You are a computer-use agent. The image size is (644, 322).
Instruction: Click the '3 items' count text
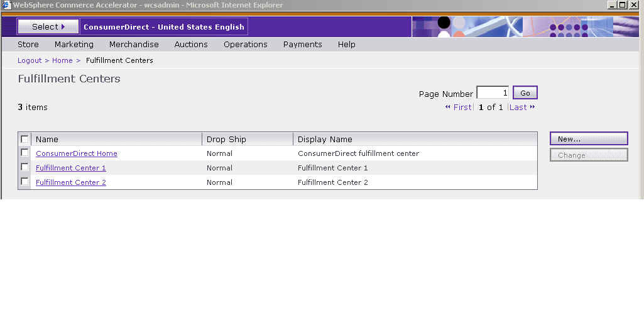[x=33, y=108]
